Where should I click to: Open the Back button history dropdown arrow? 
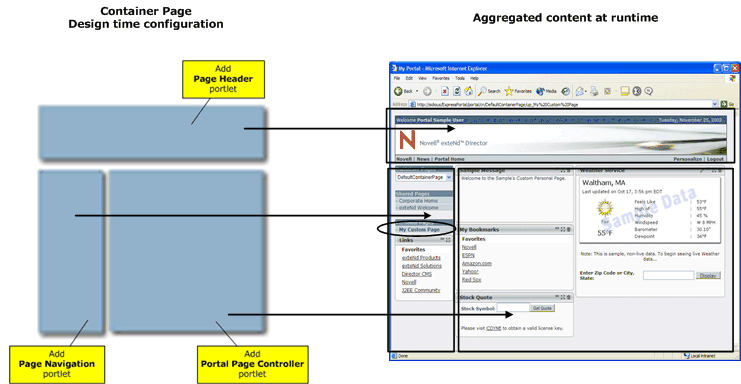pyautogui.click(x=417, y=91)
